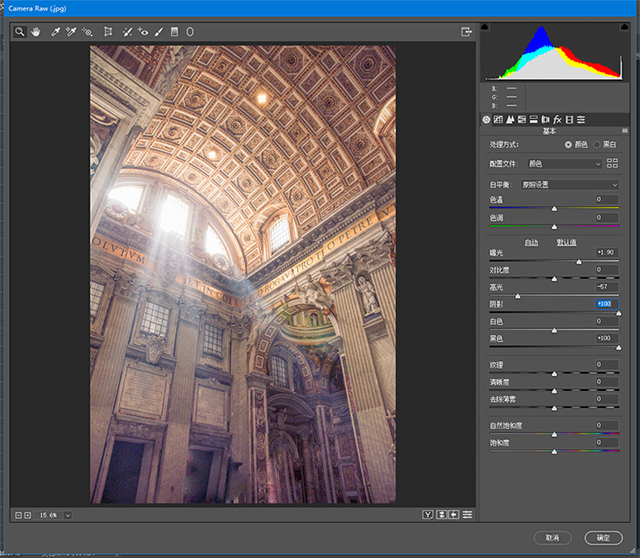Toggle full screen mode icon
The image size is (640, 558).
coord(466,32)
